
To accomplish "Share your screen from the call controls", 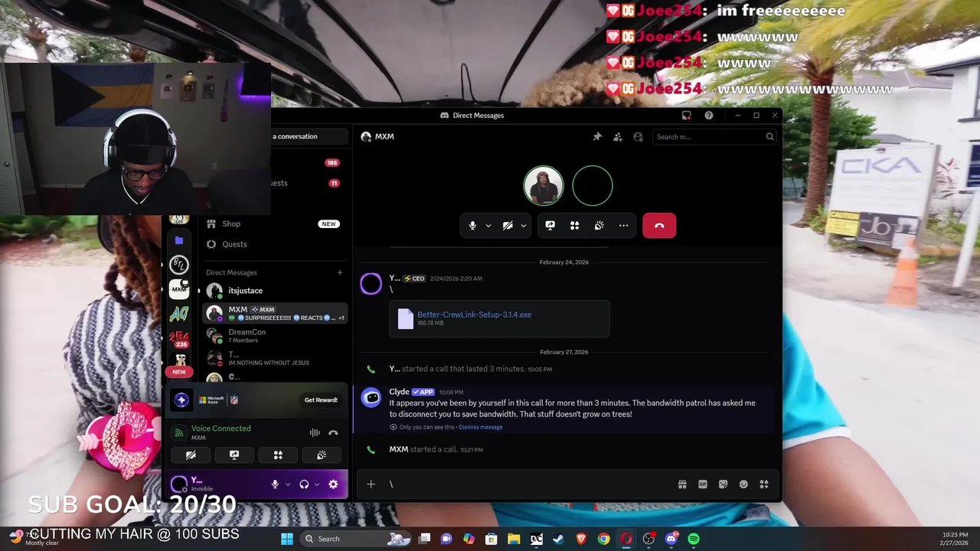I will pyautogui.click(x=550, y=226).
